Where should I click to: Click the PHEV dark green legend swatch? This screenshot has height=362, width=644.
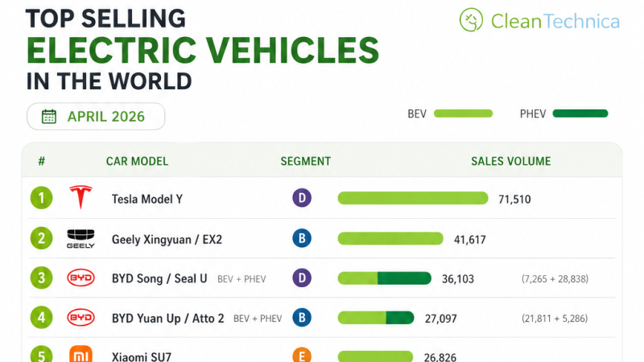click(580, 113)
